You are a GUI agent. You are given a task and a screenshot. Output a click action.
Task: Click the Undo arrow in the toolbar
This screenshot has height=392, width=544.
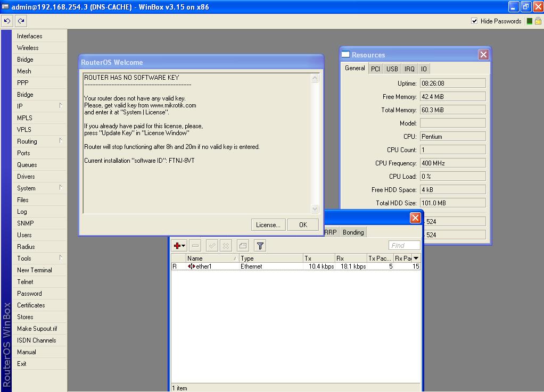click(x=7, y=21)
